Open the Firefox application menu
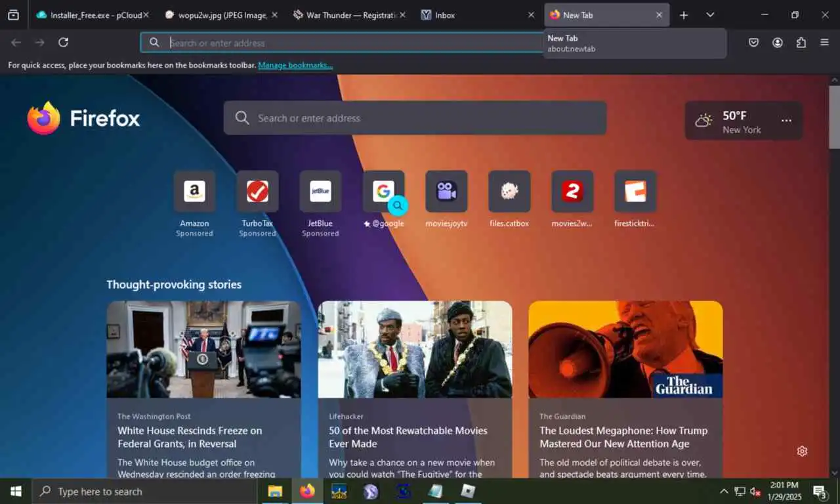This screenshot has width=840, height=504. [824, 43]
